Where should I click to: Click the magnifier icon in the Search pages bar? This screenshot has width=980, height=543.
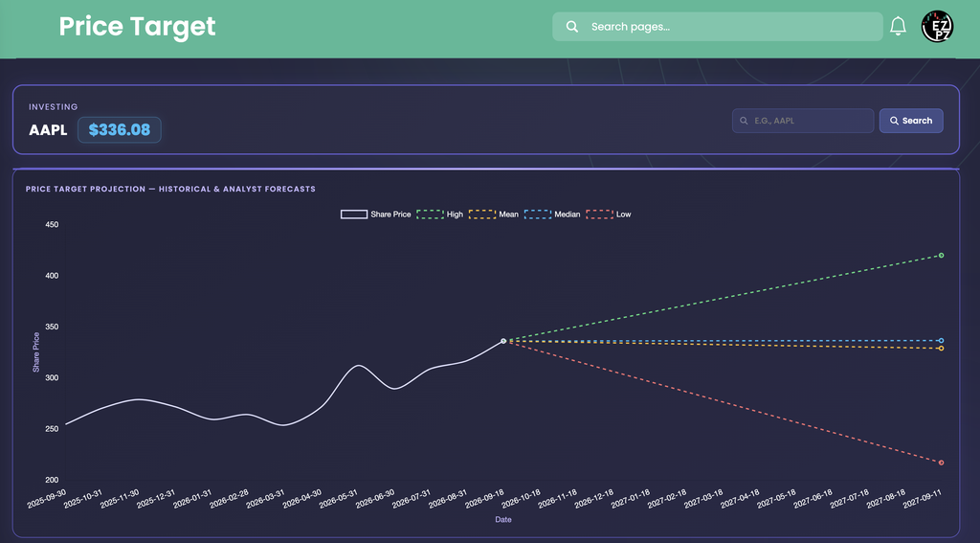(572, 26)
